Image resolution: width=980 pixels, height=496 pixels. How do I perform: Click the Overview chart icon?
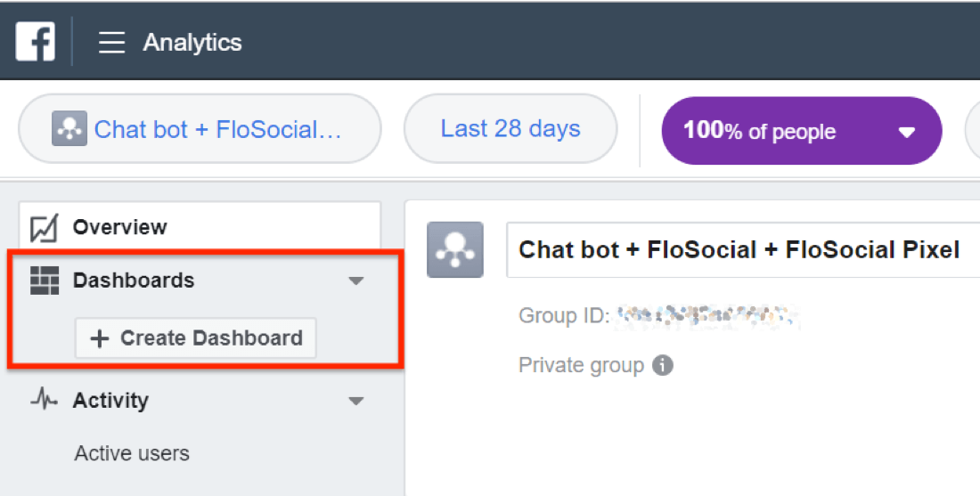[44, 228]
